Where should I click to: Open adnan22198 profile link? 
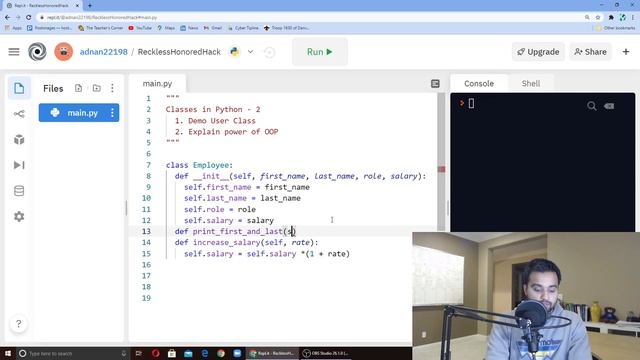click(x=104, y=52)
